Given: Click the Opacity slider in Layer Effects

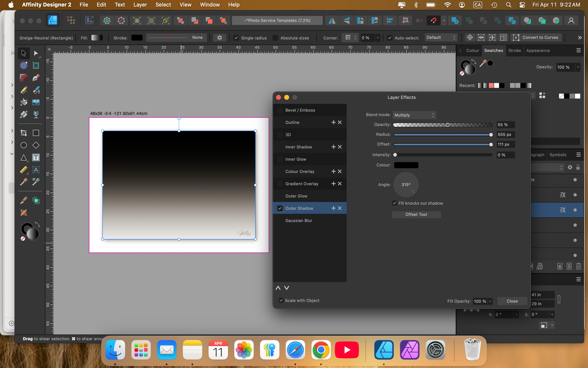Looking at the screenshot, I should (443, 125).
